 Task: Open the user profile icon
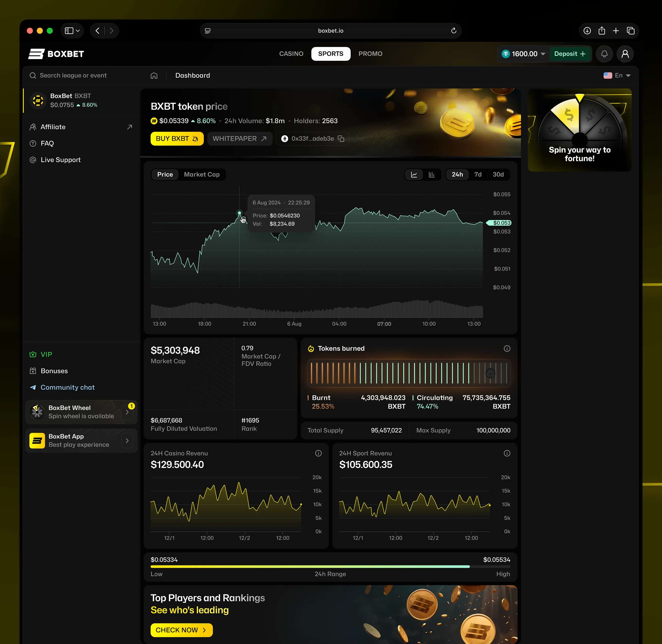click(625, 54)
